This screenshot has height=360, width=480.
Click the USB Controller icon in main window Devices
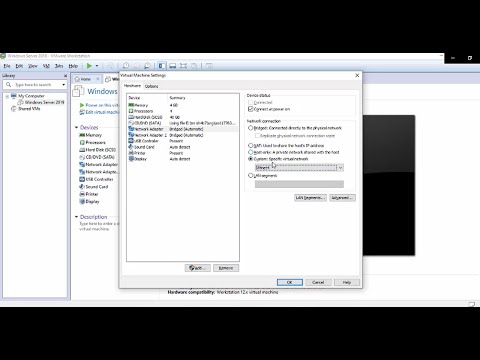pyautogui.click(x=82, y=179)
